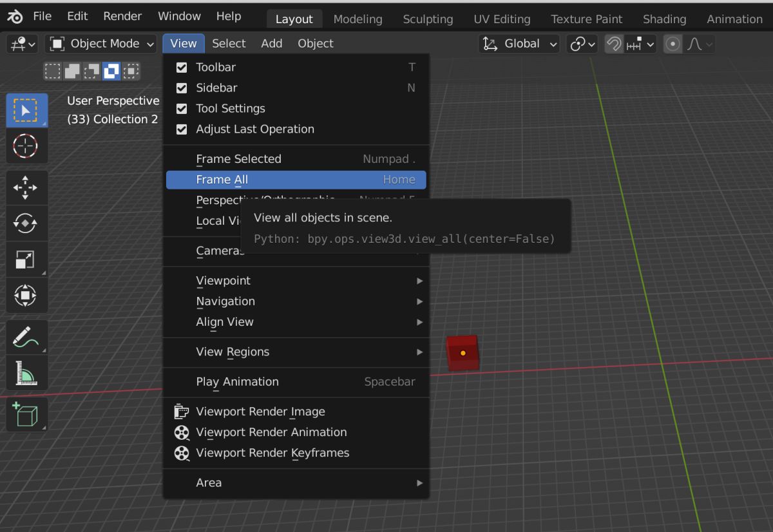This screenshot has height=532, width=773.
Task: Toggle the Toolbar checkbox
Action: (182, 67)
